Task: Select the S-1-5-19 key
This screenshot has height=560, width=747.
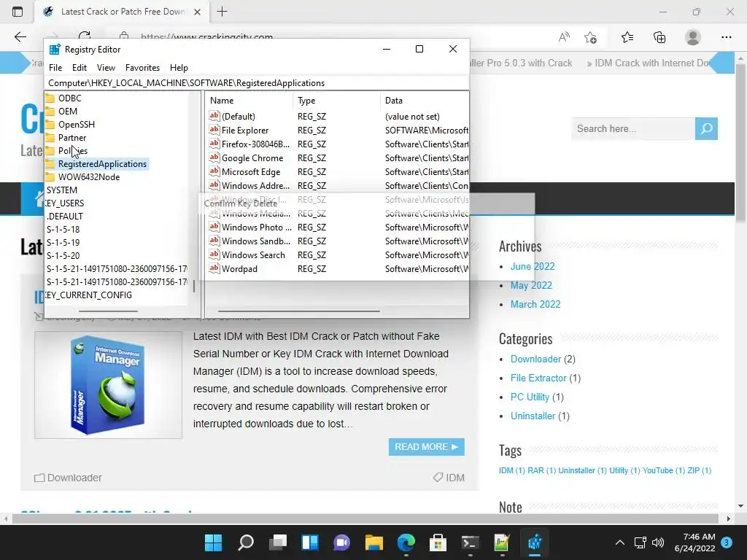Action: click(63, 242)
